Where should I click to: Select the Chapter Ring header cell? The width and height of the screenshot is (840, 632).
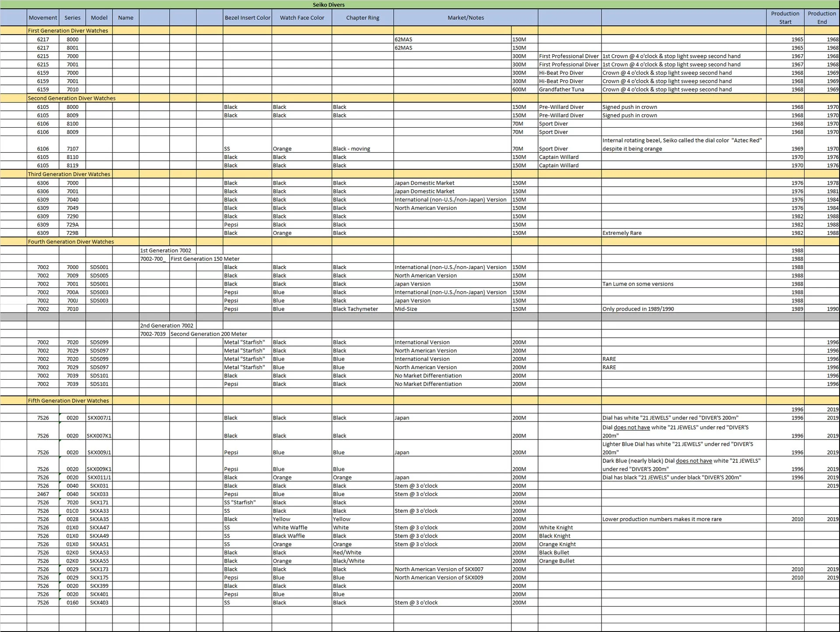pyautogui.click(x=363, y=18)
